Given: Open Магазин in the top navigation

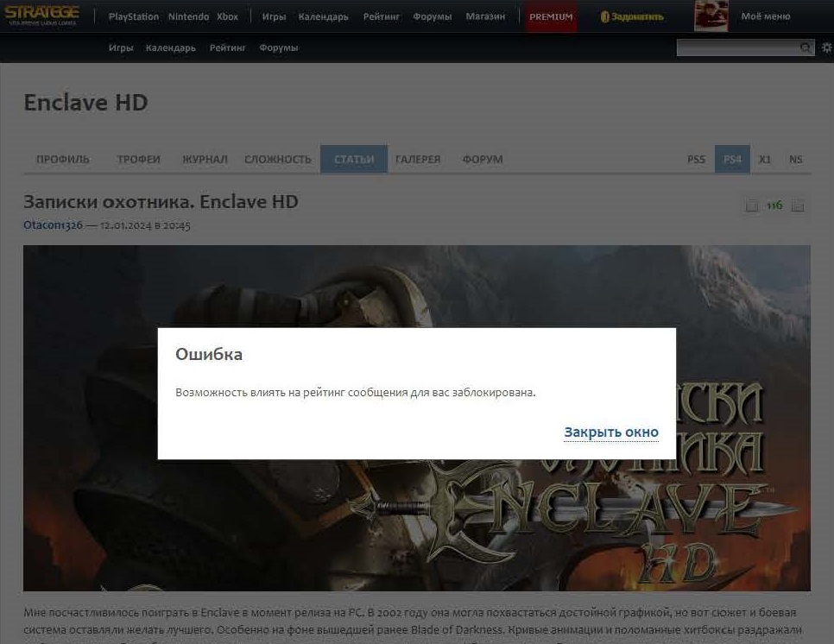Looking at the screenshot, I should click(485, 16).
